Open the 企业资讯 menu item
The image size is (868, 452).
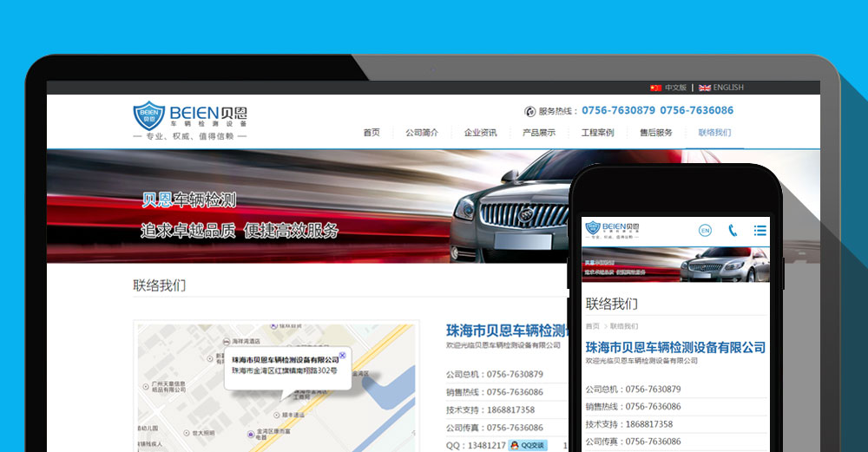click(x=481, y=133)
